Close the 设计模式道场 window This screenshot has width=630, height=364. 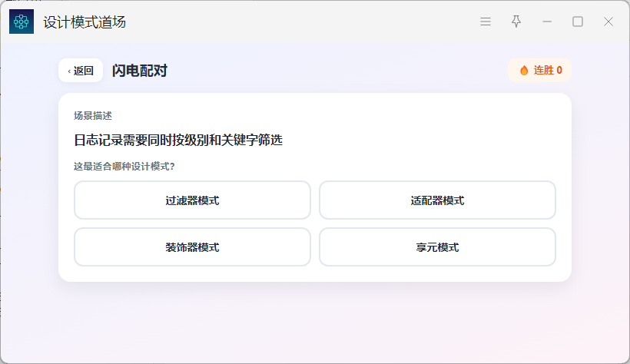point(608,22)
